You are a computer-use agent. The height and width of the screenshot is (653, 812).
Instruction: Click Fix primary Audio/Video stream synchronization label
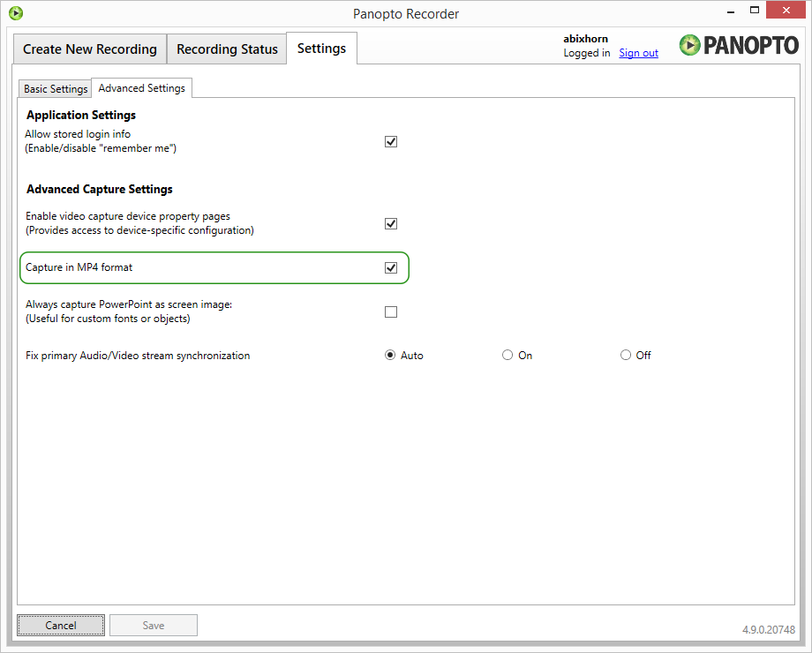[138, 356]
